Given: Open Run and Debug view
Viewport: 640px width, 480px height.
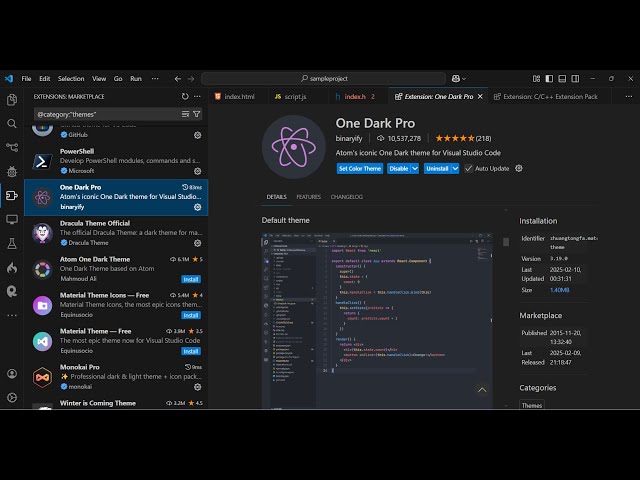Looking at the screenshot, I should (12, 172).
